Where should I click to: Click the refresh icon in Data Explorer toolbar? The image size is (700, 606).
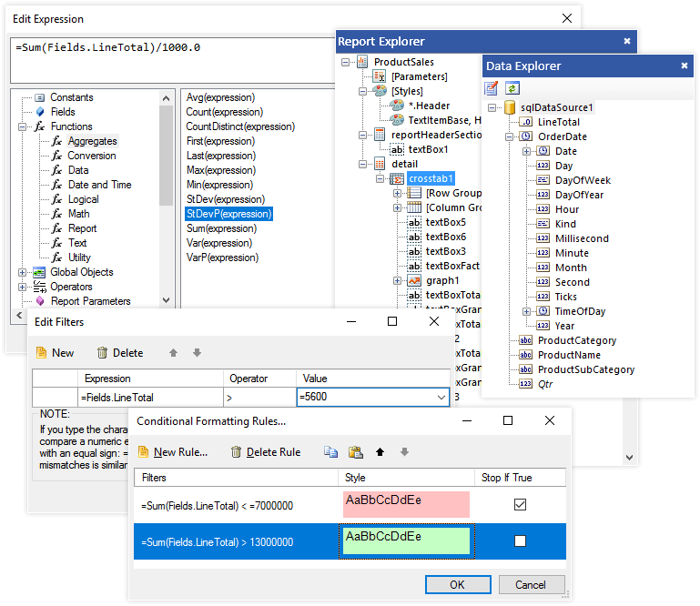[512, 88]
